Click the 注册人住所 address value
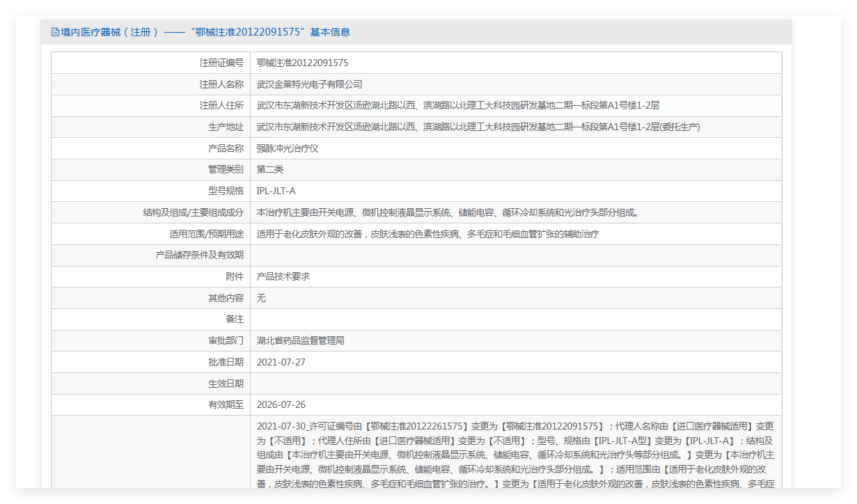This screenshot has width=857, height=504. pyautogui.click(x=457, y=106)
